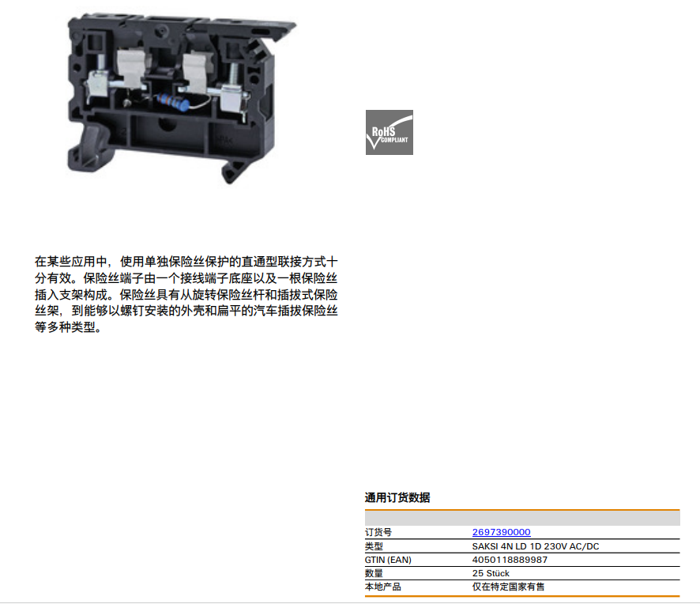Select the 数量 row label
Screen dimensions: 700x604
point(374,573)
